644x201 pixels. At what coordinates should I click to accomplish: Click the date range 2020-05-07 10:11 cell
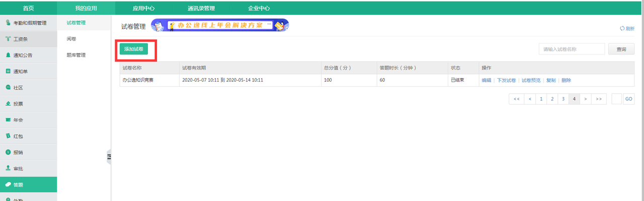coord(250,80)
